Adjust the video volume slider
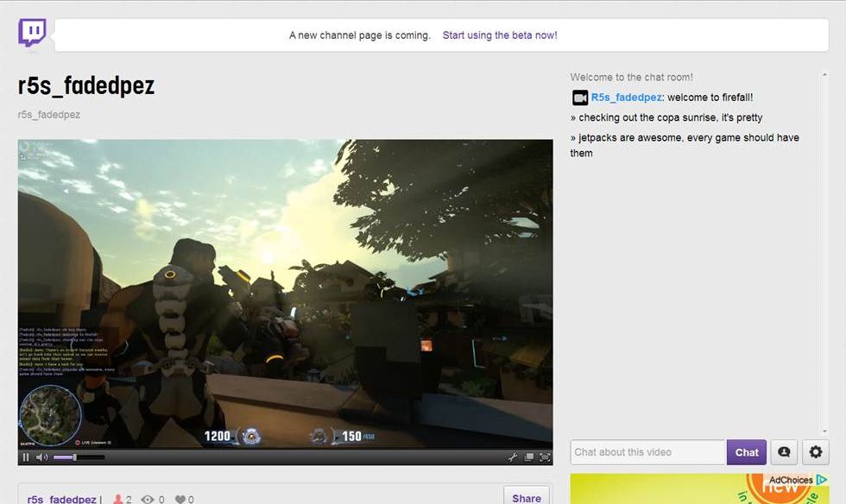 point(79,457)
